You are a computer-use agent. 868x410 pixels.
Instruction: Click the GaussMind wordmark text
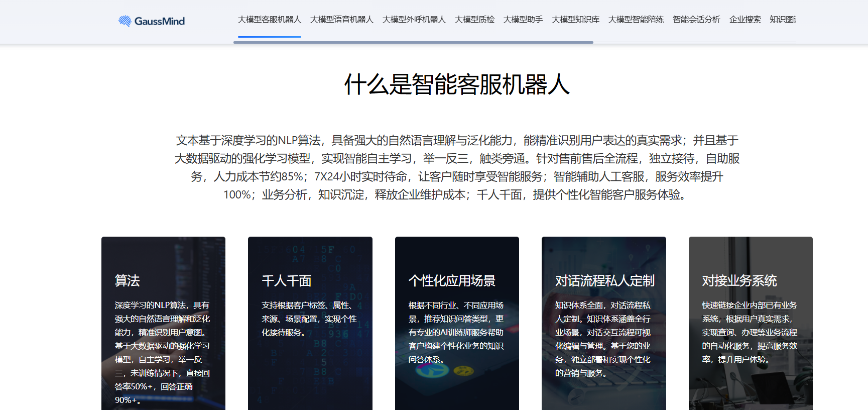(x=159, y=21)
